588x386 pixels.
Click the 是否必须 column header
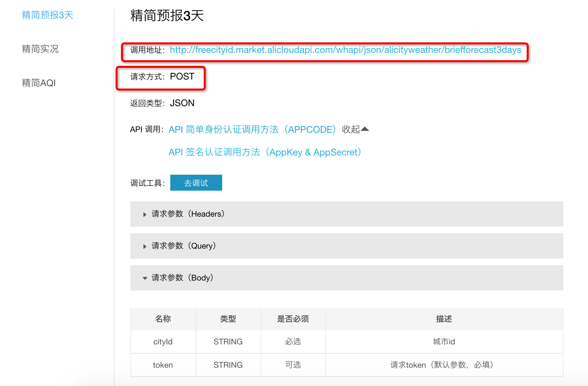click(x=293, y=319)
